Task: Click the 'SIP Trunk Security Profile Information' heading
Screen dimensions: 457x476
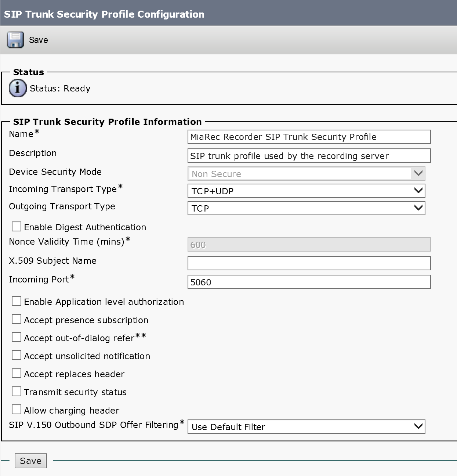Action: click(x=108, y=122)
